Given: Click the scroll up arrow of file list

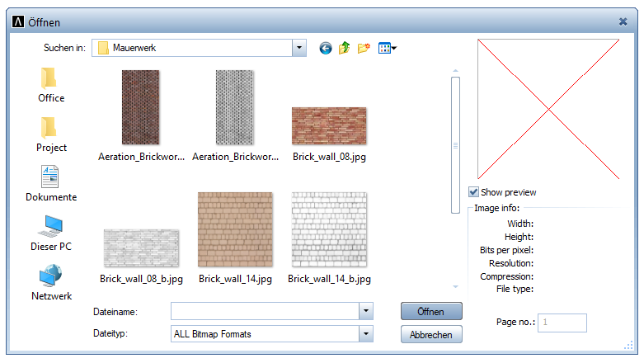Looking at the screenshot, I should point(455,71).
